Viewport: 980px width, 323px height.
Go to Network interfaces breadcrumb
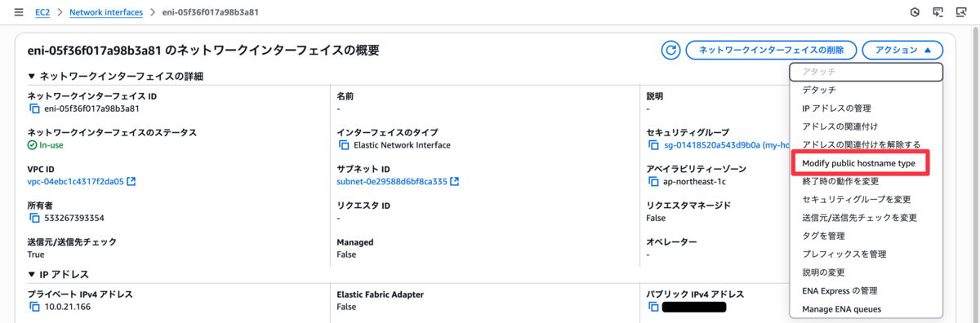pyautogui.click(x=105, y=13)
